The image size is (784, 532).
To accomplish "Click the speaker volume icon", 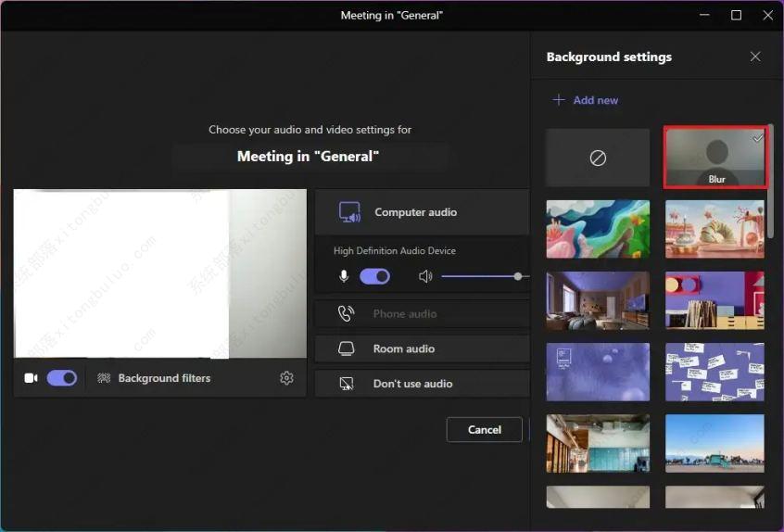I will (x=425, y=276).
